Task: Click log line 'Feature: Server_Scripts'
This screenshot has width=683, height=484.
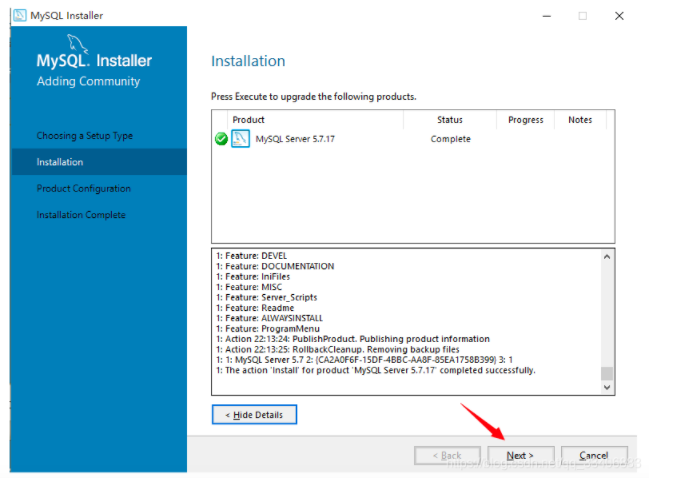Action: point(267,298)
